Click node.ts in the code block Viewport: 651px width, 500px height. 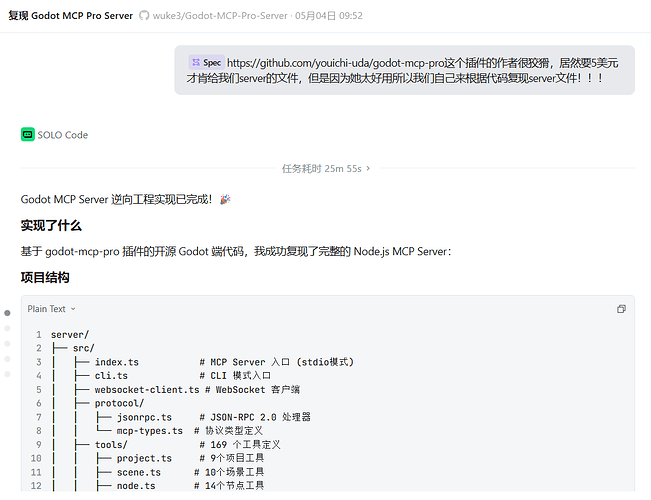(136, 486)
